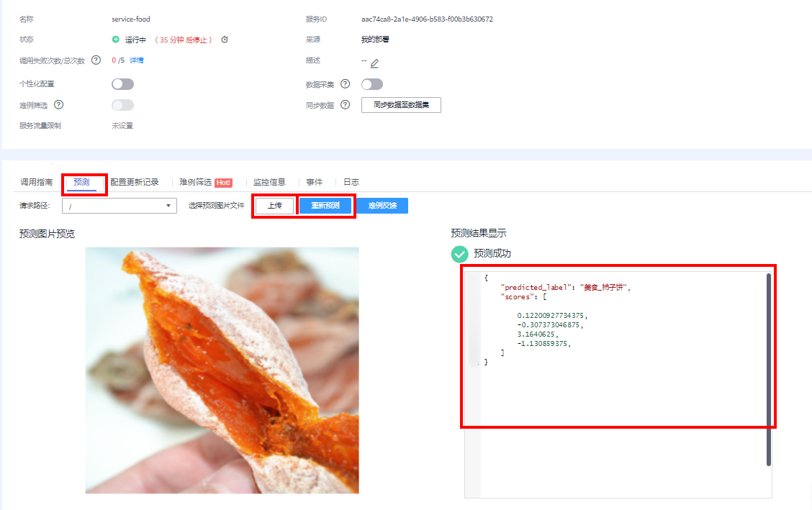
Task: Click help icon next to 同步数据
Action: click(x=346, y=105)
